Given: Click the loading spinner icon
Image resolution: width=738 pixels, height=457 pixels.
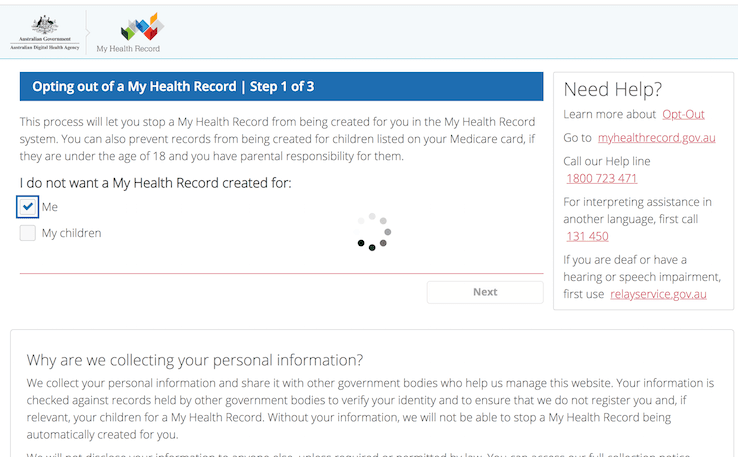Looking at the screenshot, I should [x=372, y=231].
